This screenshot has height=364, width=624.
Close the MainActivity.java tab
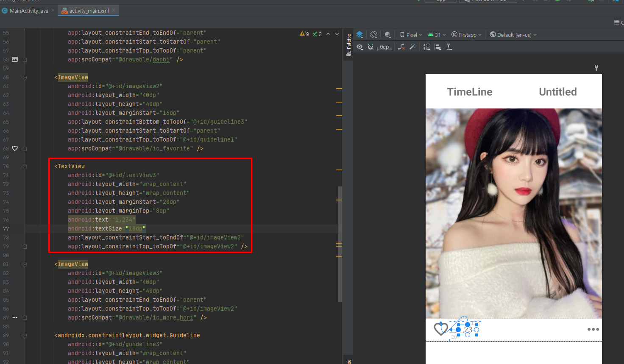click(53, 10)
